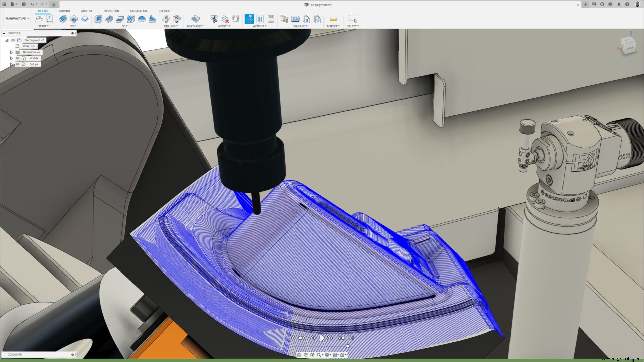
Task: Hide the Die Segment v2 component
Action: click(x=13, y=40)
